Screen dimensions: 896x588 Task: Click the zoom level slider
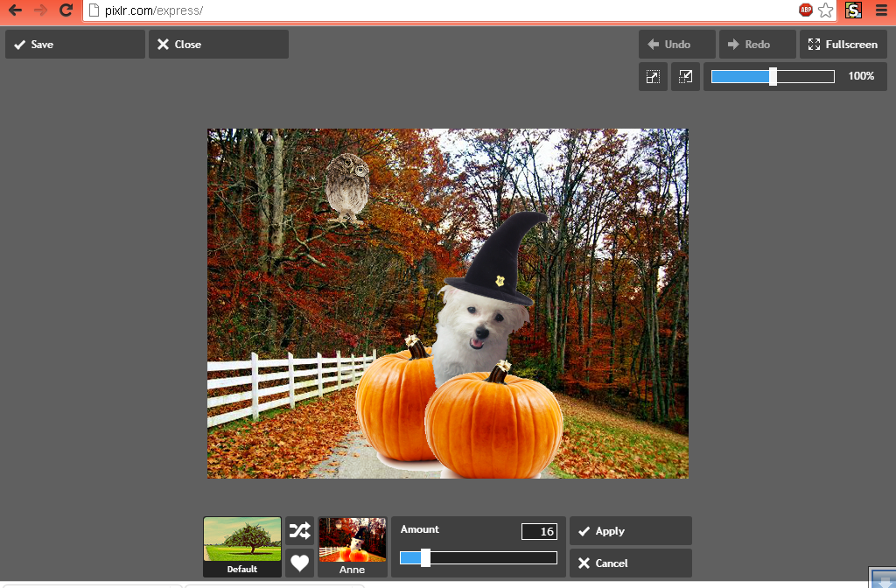773,76
